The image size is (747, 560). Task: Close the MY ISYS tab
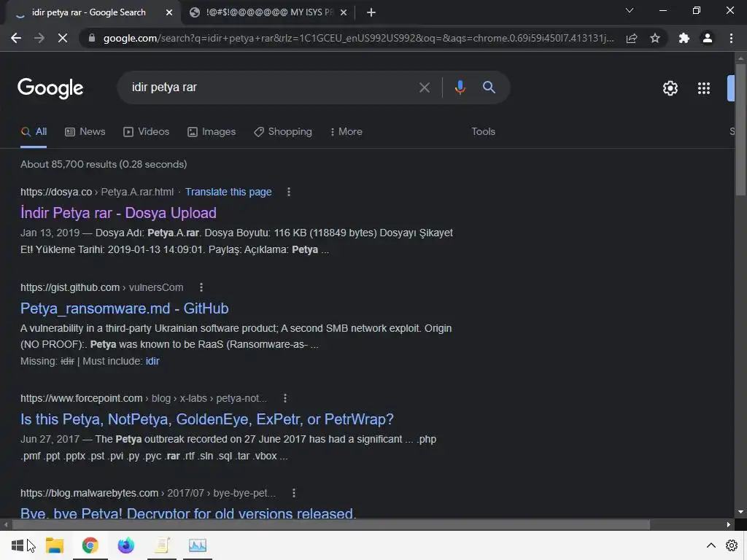coord(344,13)
